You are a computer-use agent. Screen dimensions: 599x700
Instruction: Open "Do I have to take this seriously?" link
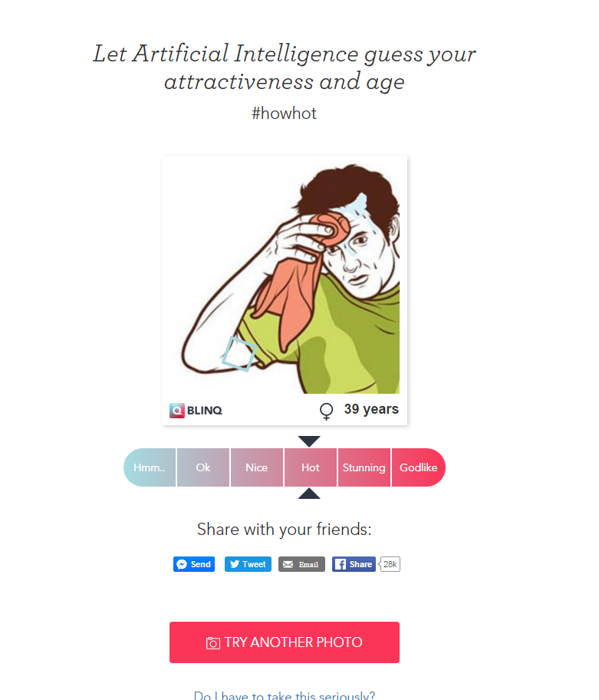285,695
